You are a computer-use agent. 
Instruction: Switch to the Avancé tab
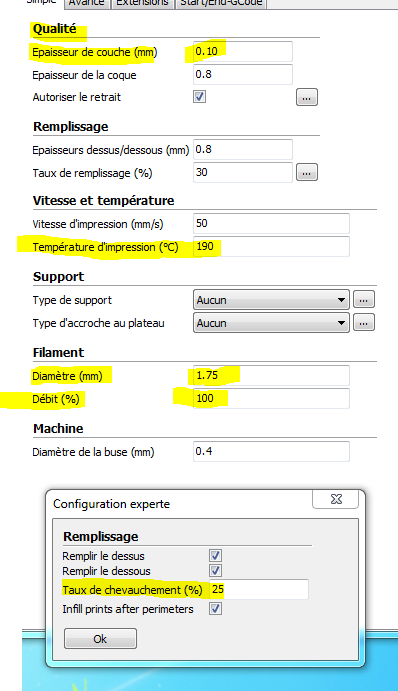tap(86, 4)
